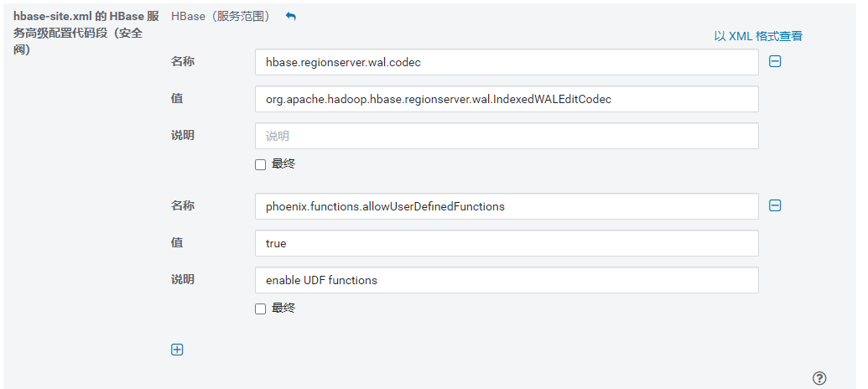Enable 最终 checkbox for wal.codec property
The image size is (868, 389).
click(x=260, y=164)
